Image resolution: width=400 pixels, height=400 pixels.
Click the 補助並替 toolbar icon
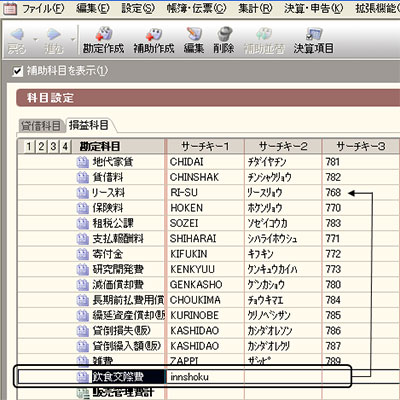point(264,41)
